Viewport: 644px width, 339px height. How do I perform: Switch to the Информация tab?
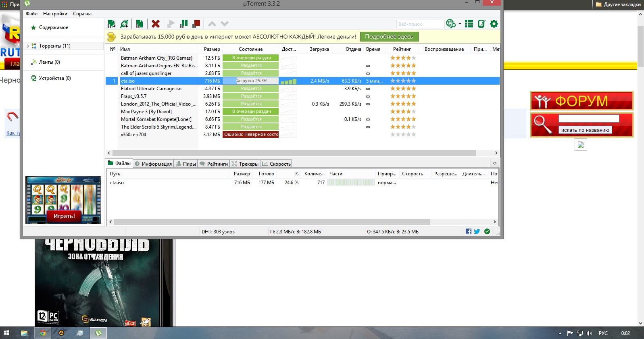153,164
